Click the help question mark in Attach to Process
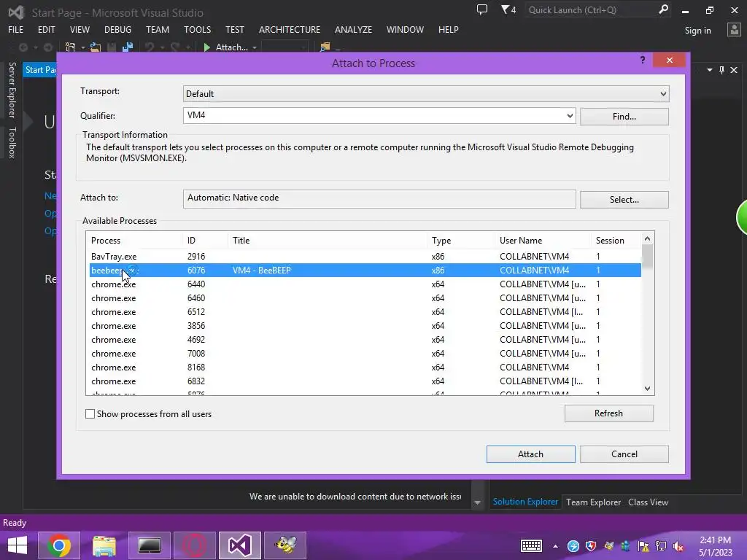This screenshot has width=747, height=560. 643,60
